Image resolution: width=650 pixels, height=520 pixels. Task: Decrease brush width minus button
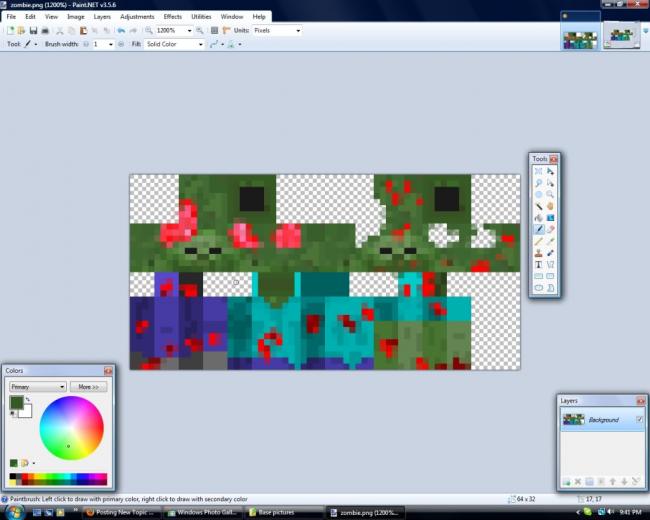(86, 44)
